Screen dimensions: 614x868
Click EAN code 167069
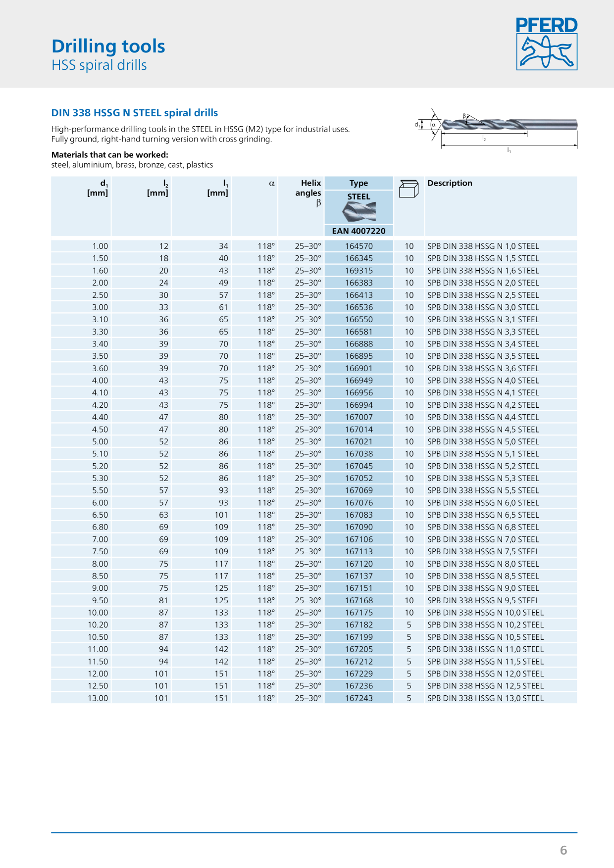pyautogui.click(x=359, y=490)
